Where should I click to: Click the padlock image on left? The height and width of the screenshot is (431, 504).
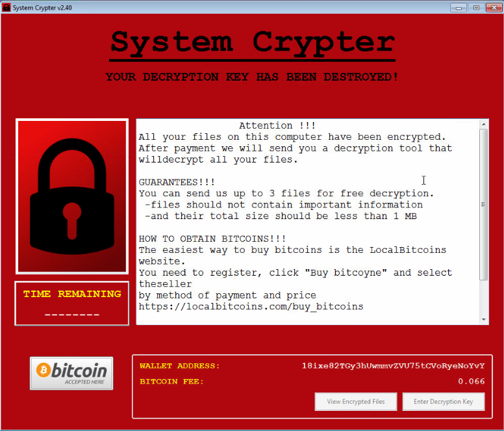point(72,196)
